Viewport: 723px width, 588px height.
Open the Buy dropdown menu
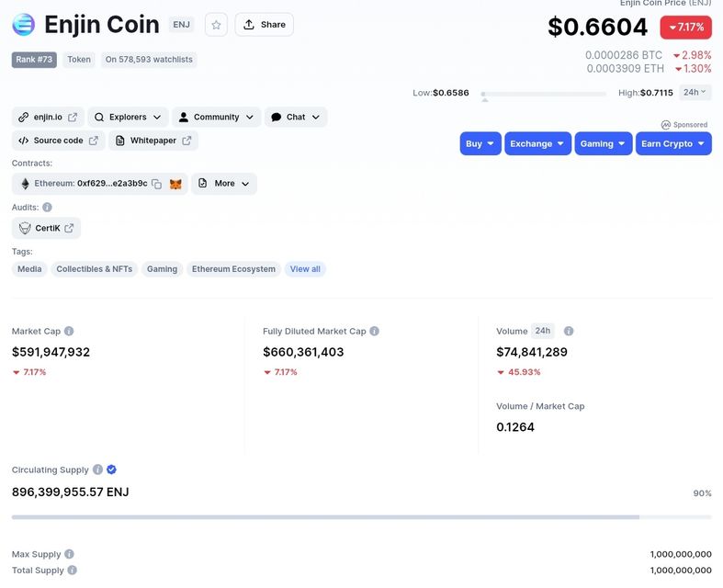[x=480, y=144]
